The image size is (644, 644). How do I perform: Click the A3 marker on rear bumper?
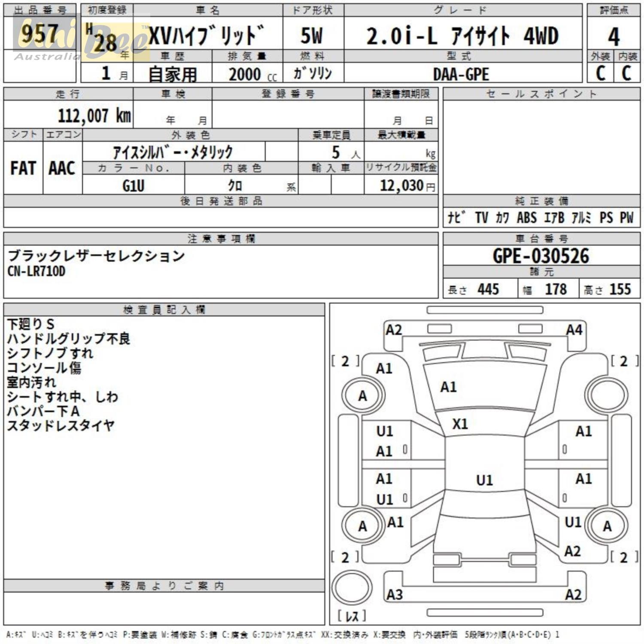coord(395,595)
